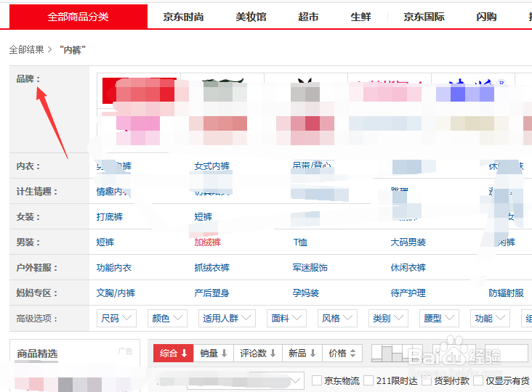The height and width of the screenshot is (392, 532).
Task: Select T恤 under 男装
Action: click(300, 242)
